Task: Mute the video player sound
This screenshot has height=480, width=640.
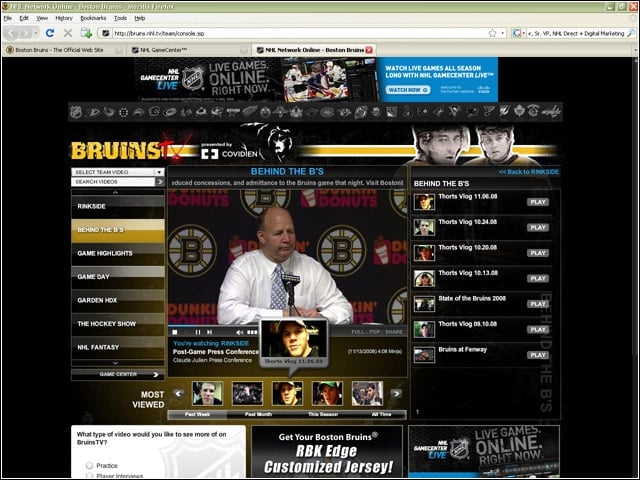Action: (x=240, y=332)
